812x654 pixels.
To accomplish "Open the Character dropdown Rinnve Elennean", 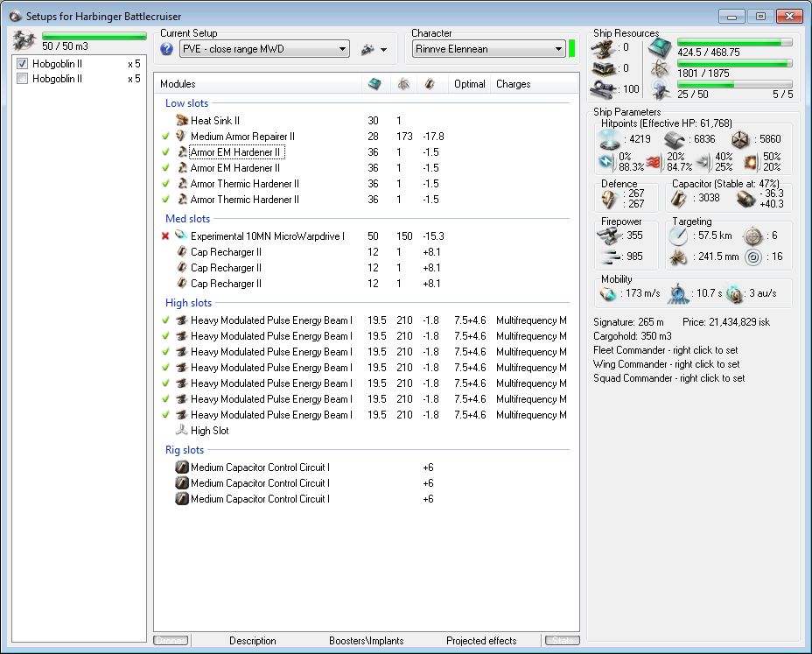I will click(488, 49).
